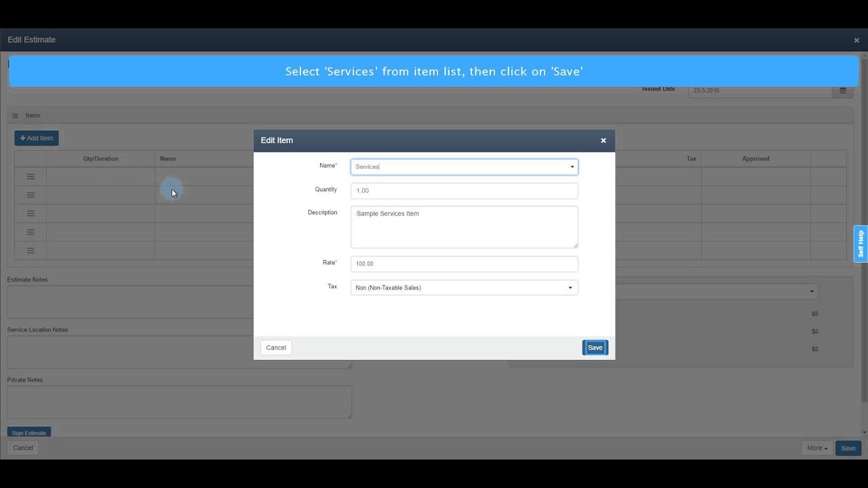Viewport: 868px width, 488px height.
Task: Click the Approved column header
Action: 755,159
